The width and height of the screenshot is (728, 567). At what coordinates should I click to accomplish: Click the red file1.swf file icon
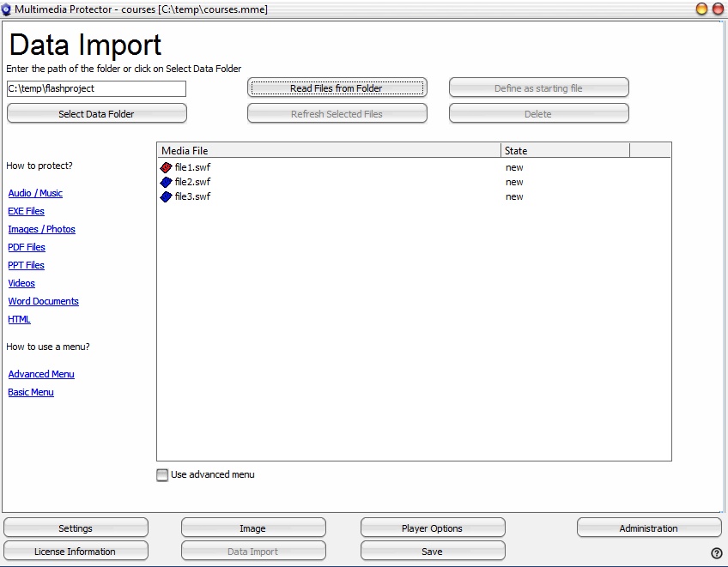(x=167, y=168)
